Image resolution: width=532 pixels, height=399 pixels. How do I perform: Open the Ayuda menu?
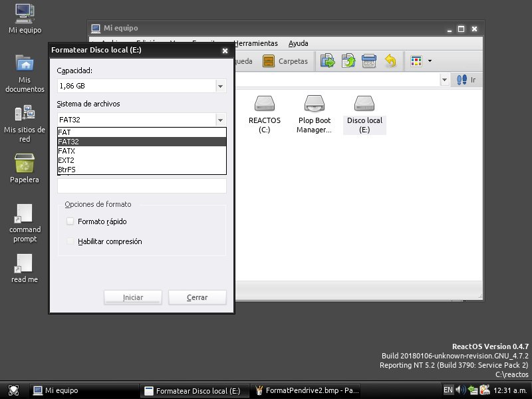click(298, 43)
